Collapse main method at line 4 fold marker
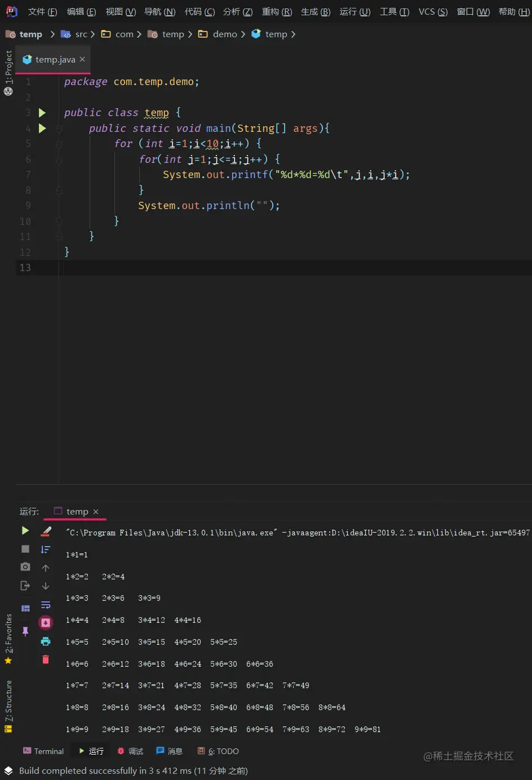This screenshot has width=532, height=780. [x=59, y=128]
